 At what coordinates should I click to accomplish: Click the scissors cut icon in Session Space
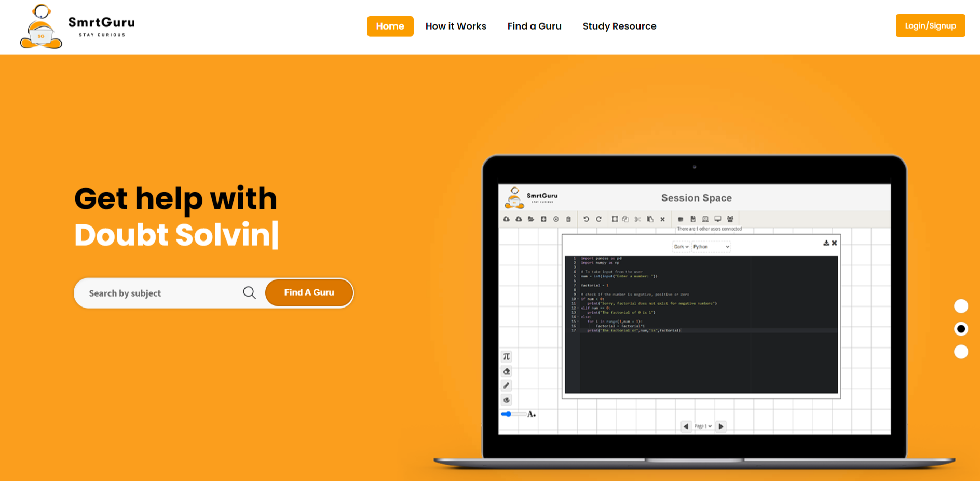pos(637,219)
